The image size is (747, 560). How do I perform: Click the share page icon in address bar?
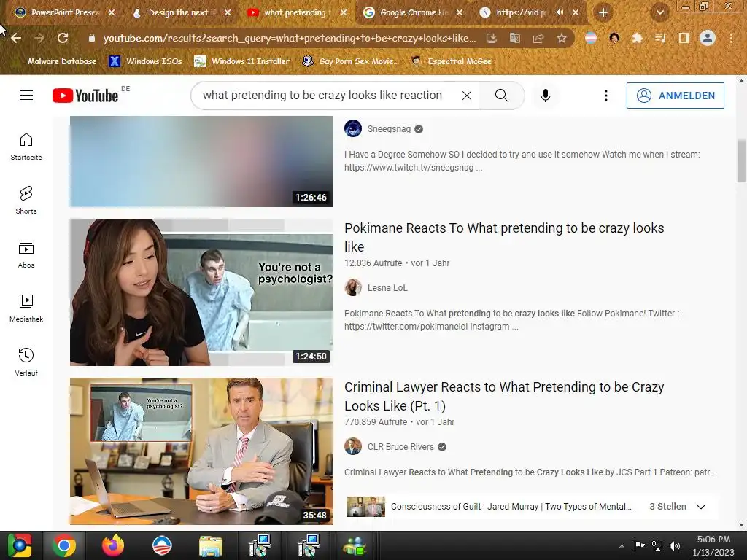coord(538,38)
